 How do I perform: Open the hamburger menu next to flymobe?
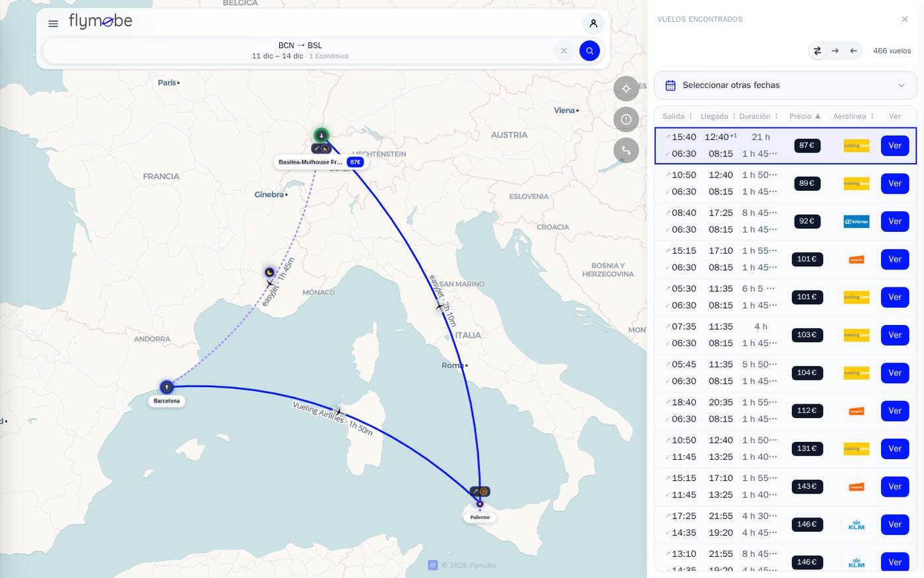pos(53,24)
